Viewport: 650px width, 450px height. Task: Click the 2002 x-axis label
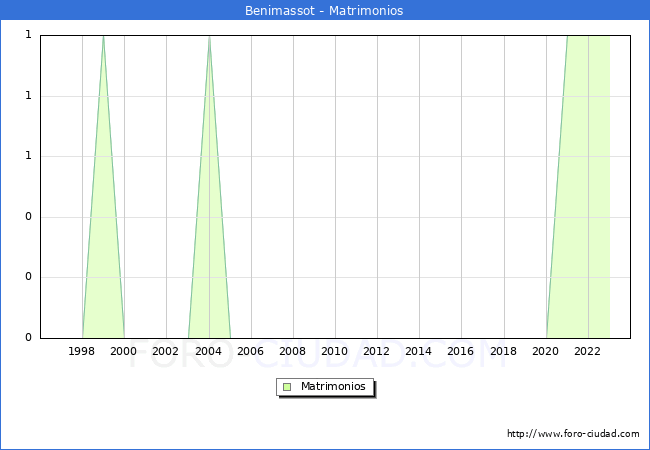(165, 351)
